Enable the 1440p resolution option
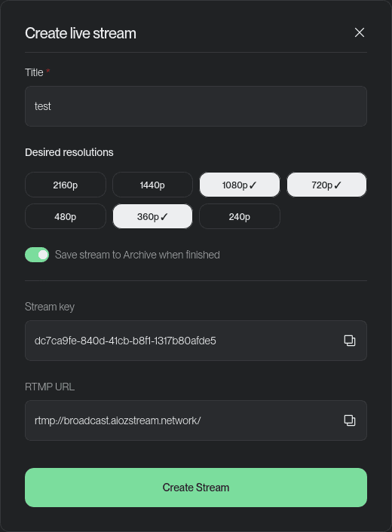Image resolution: width=392 pixels, height=532 pixels. 152,185
